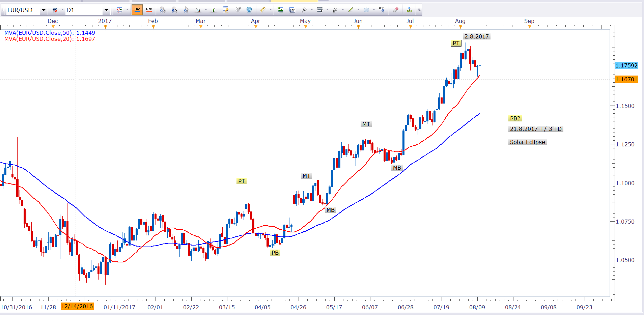Image resolution: width=644 pixels, height=315 pixels.
Task: Toggle the symbol link chain icon
Action: (x=55, y=10)
